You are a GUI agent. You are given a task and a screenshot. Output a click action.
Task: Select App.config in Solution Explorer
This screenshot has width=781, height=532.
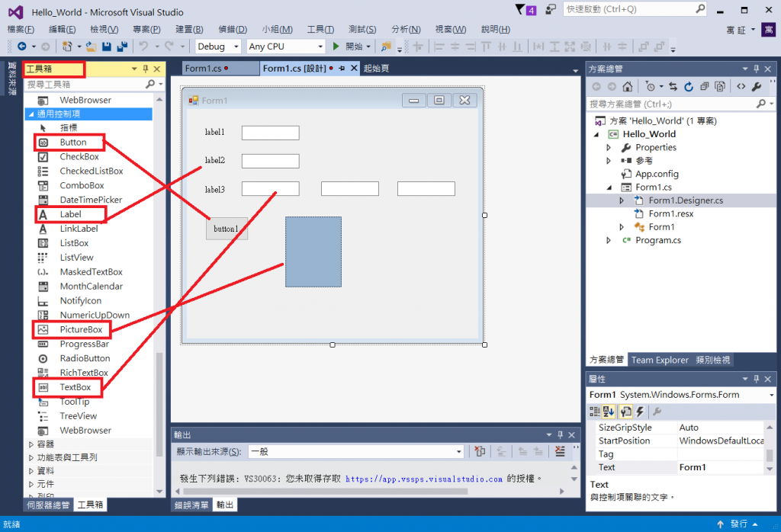tap(657, 175)
